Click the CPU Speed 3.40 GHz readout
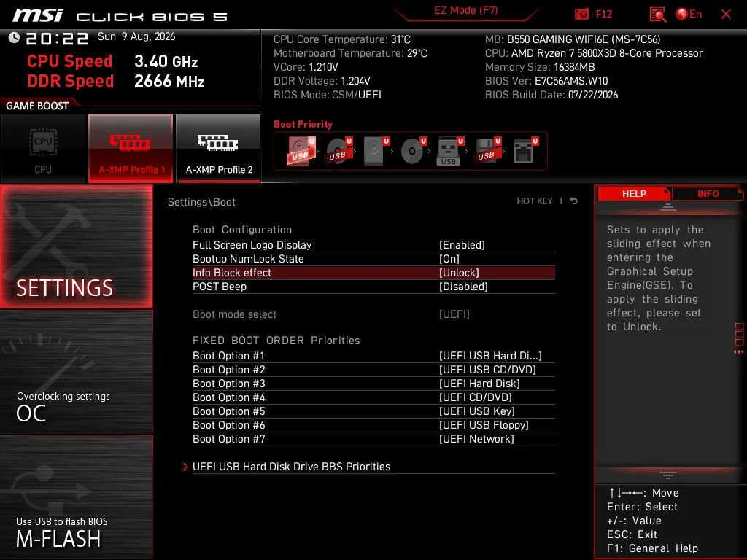This screenshot has width=747, height=560. 112,61
